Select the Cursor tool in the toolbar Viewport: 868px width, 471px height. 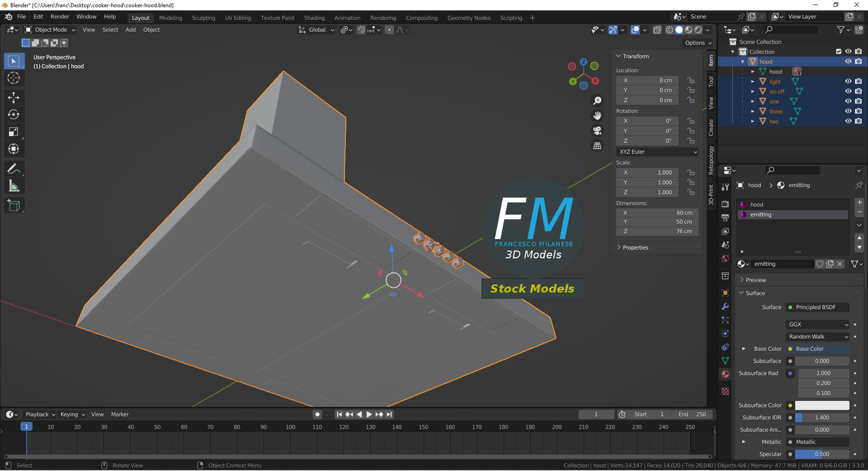(x=14, y=78)
